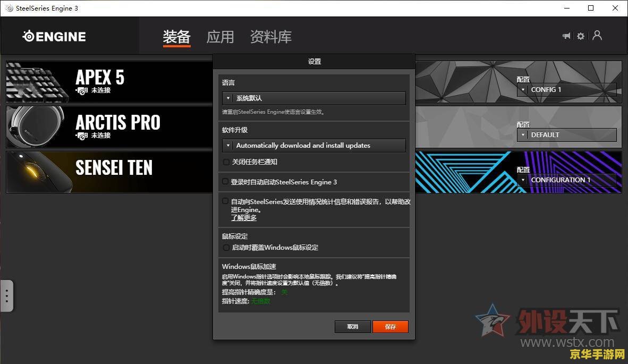Click the SteelSeries Engine logo
This screenshot has height=364, width=628.
coord(54,37)
